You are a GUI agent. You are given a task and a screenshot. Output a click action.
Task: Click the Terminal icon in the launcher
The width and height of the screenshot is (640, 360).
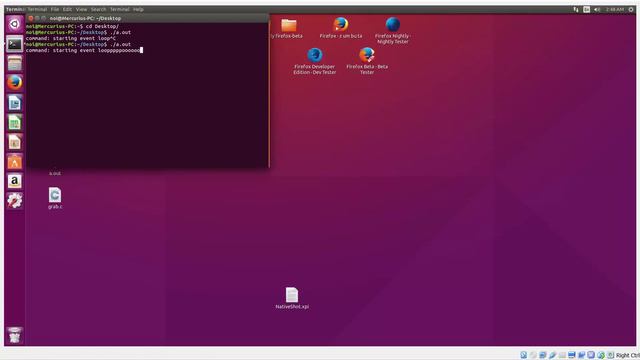click(15, 44)
